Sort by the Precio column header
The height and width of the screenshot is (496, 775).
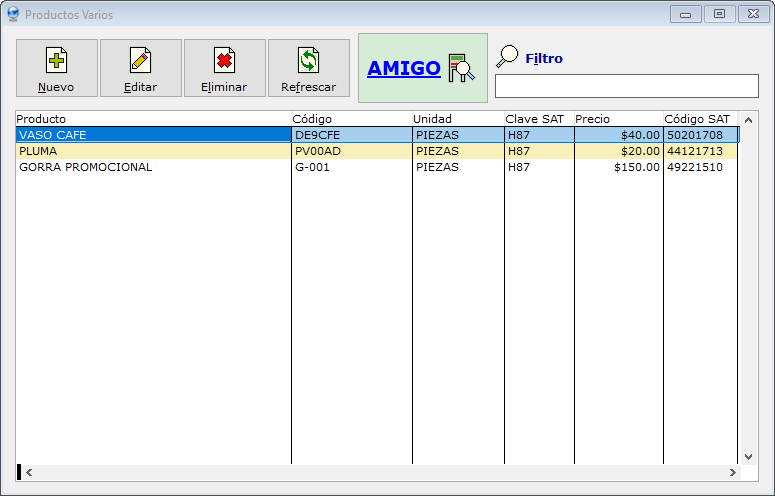coord(617,119)
